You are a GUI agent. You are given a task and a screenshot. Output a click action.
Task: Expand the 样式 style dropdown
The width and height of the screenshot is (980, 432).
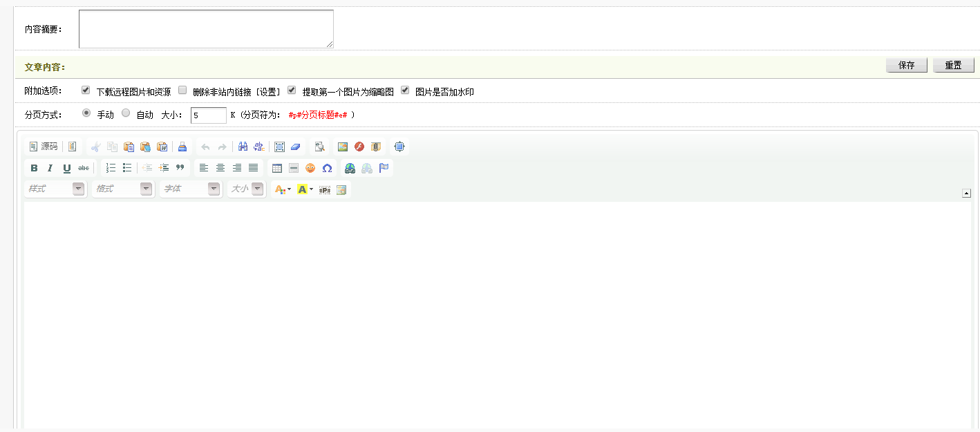point(78,189)
